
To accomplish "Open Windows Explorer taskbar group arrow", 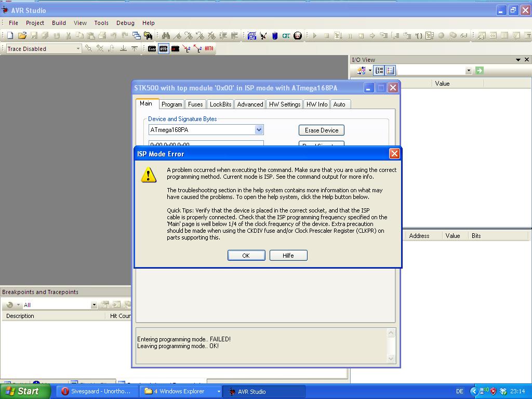I will pyautogui.click(x=219, y=392).
